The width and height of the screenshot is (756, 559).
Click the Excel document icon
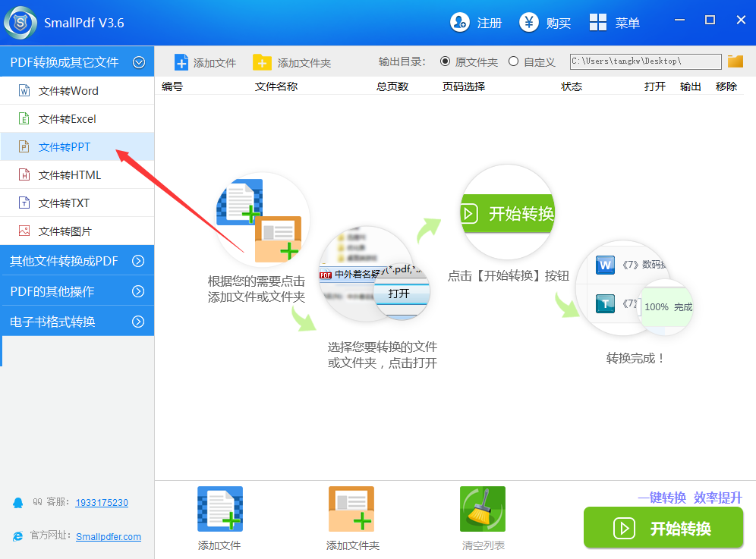pos(24,118)
